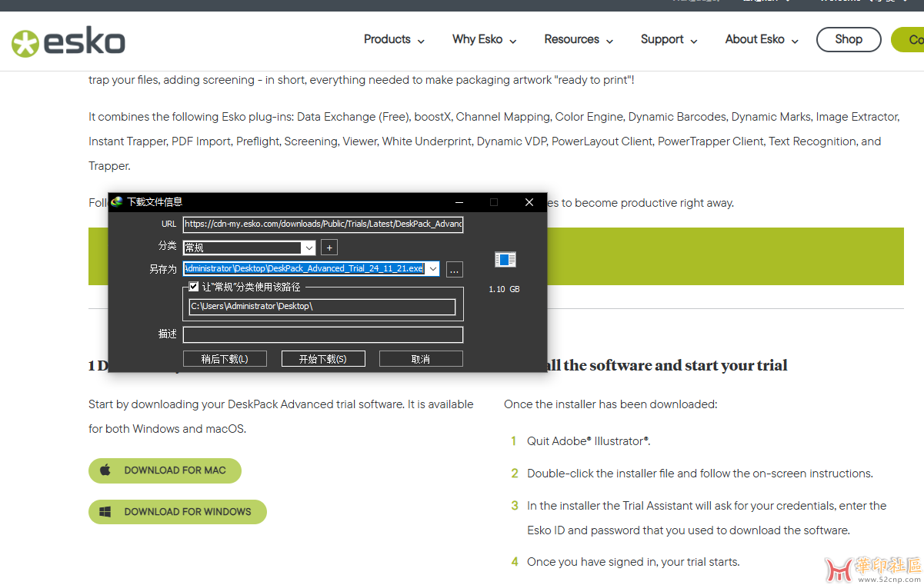The width and height of the screenshot is (924, 585).
Task: Click the URL field in download dialog
Action: coord(323,224)
